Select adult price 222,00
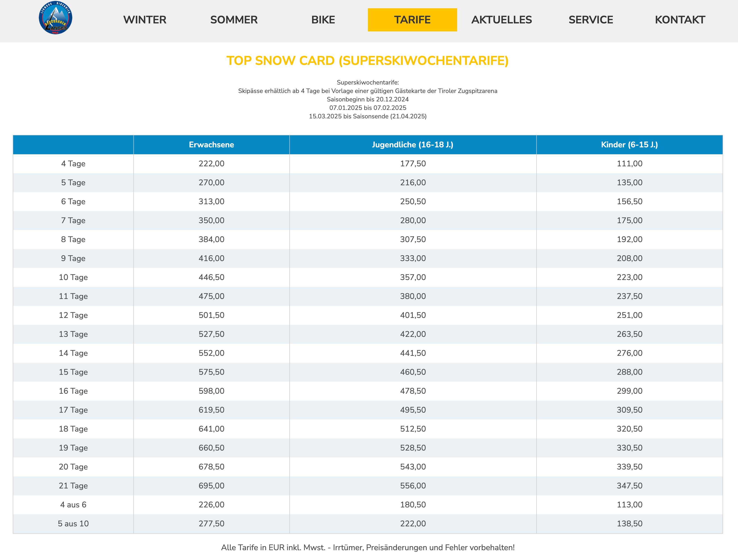 tap(211, 164)
